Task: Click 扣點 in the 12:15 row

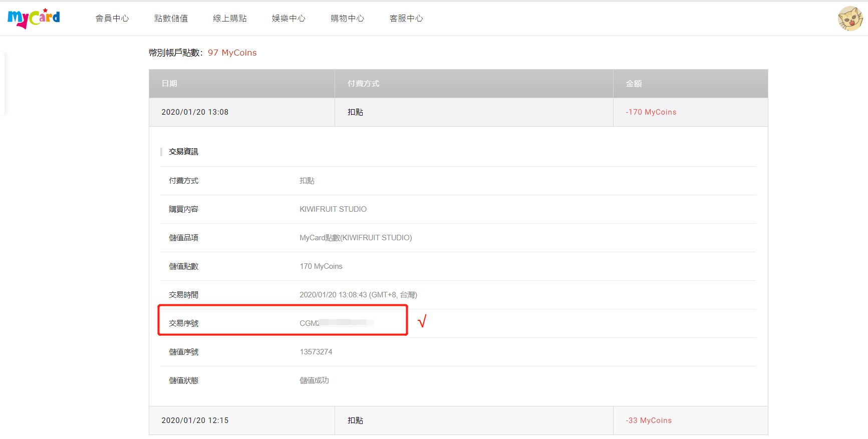Action: click(355, 420)
